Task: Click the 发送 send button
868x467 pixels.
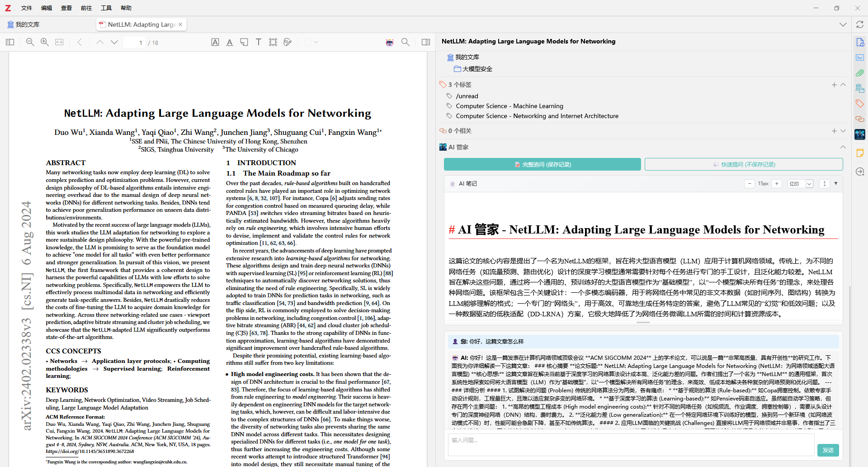Action: coord(828,450)
